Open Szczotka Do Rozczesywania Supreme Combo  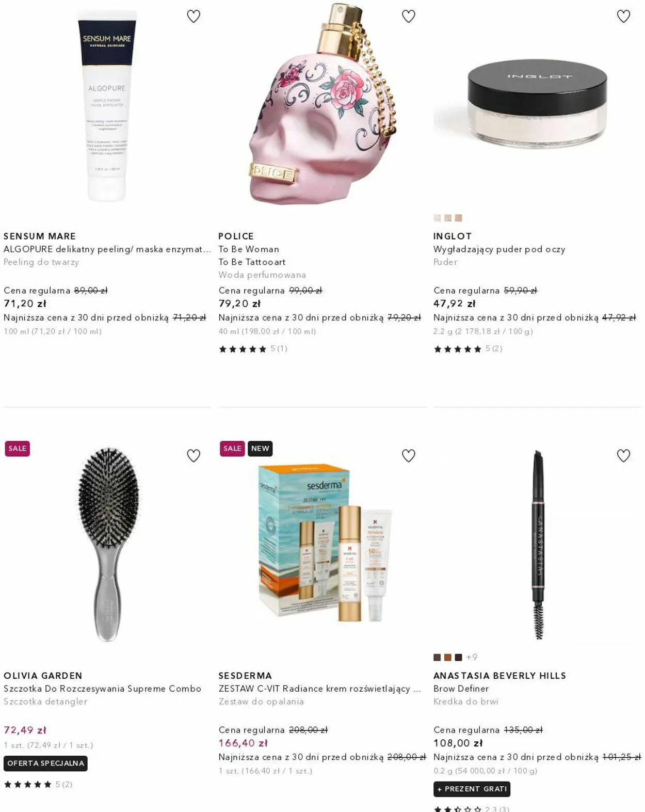click(102, 688)
